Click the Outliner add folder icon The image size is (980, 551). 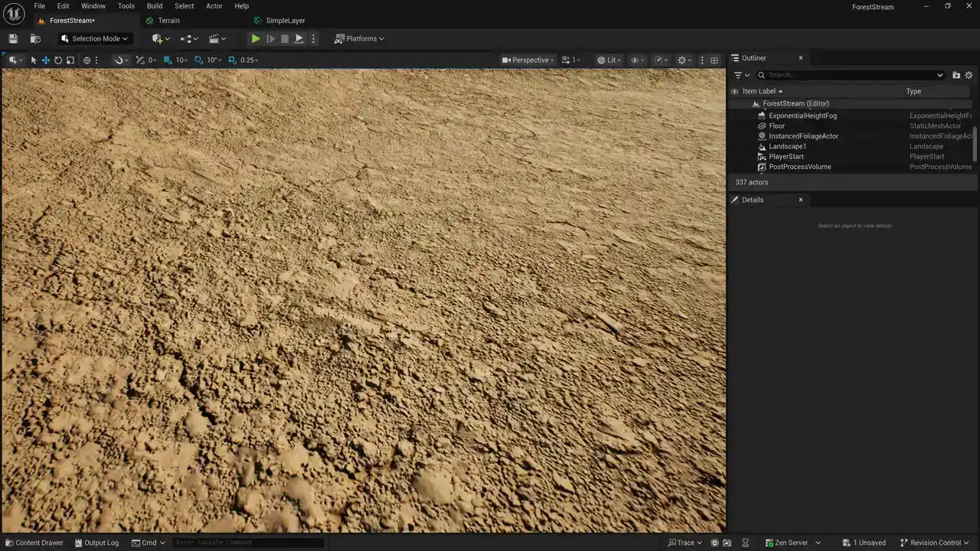pos(956,75)
